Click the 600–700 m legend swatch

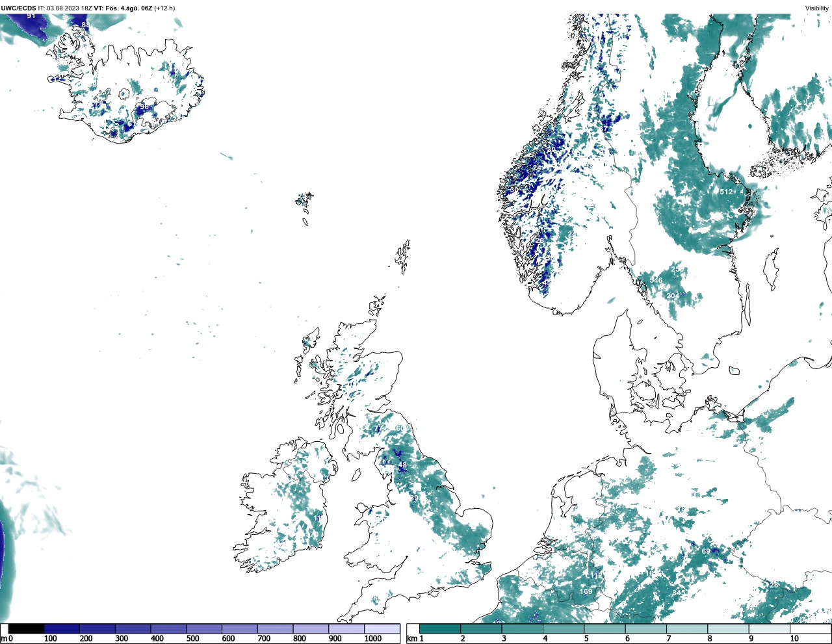(239, 629)
